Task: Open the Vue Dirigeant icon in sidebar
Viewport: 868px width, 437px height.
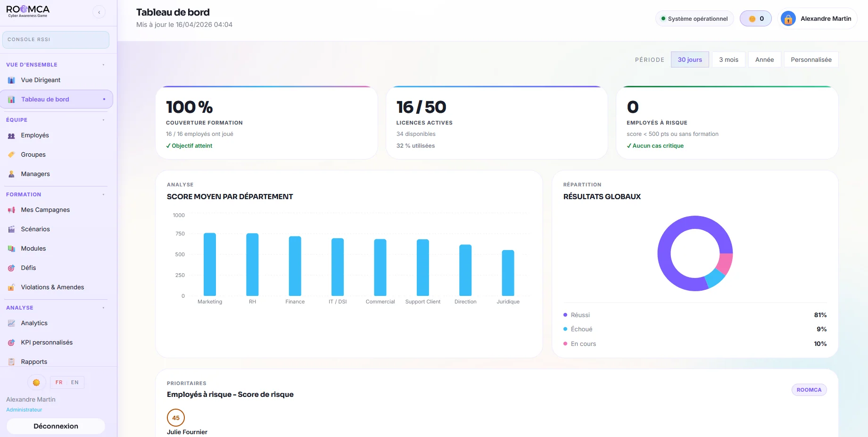Action: pyautogui.click(x=11, y=80)
